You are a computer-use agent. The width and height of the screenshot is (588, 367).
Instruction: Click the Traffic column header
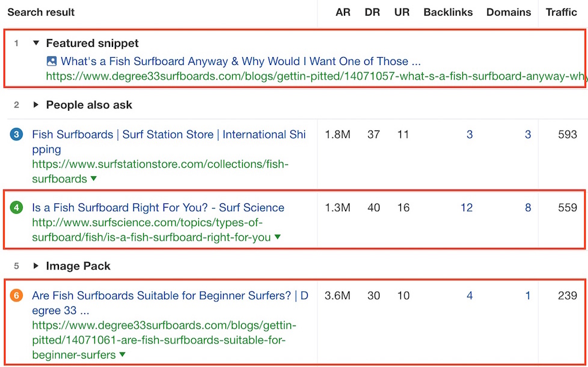click(x=562, y=12)
